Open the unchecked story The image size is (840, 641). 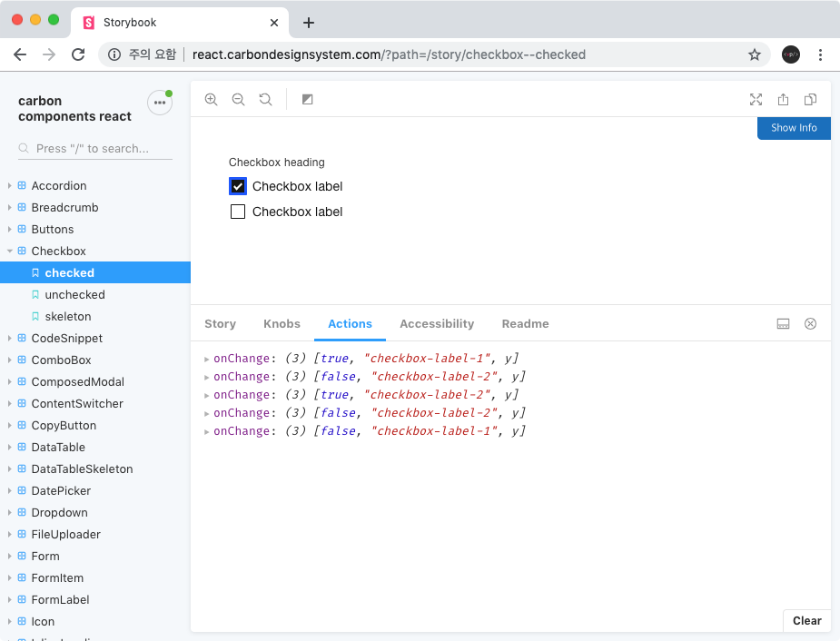click(75, 294)
